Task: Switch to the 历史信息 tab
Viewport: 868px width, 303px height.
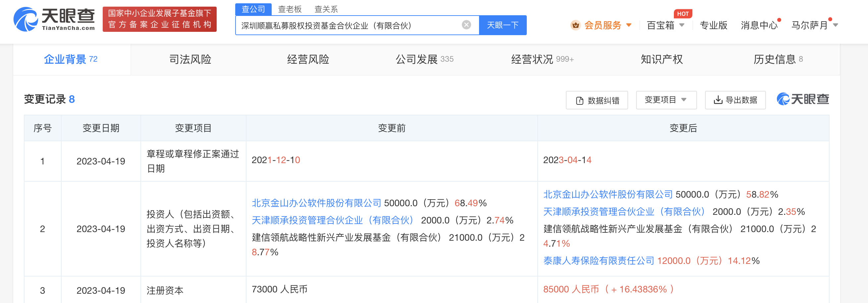Action: (778, 59)
